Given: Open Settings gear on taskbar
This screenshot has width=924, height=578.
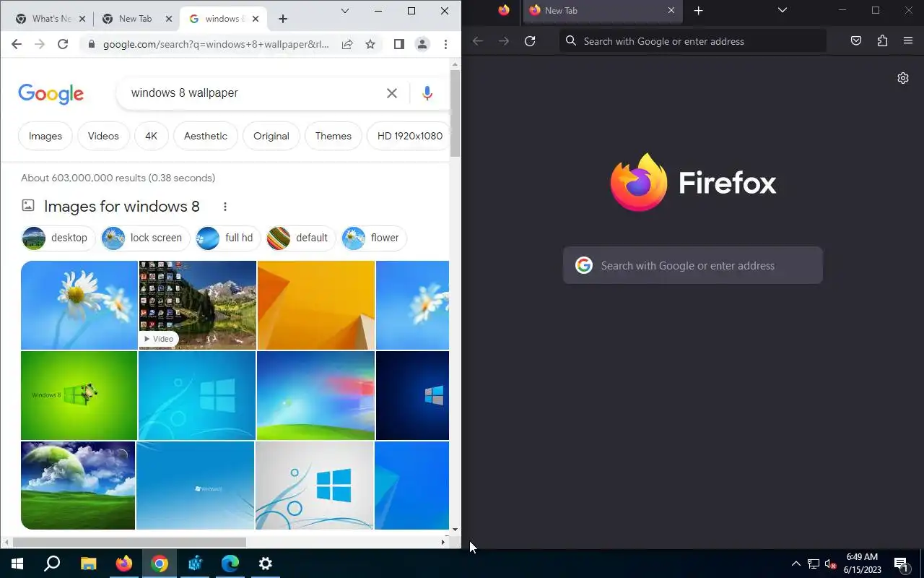Looking at the screenshot, I should point(266,564).
